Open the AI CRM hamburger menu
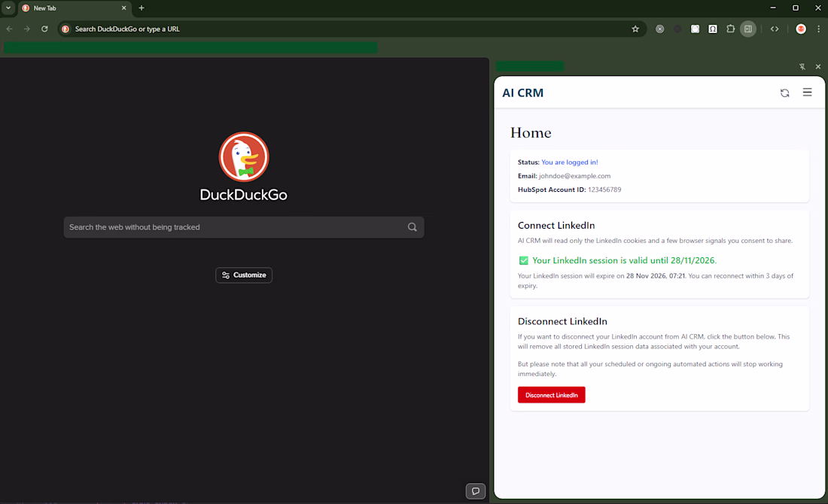Image resolution: width=828 pixels, height=504 pixels. (x=807, y=93)
